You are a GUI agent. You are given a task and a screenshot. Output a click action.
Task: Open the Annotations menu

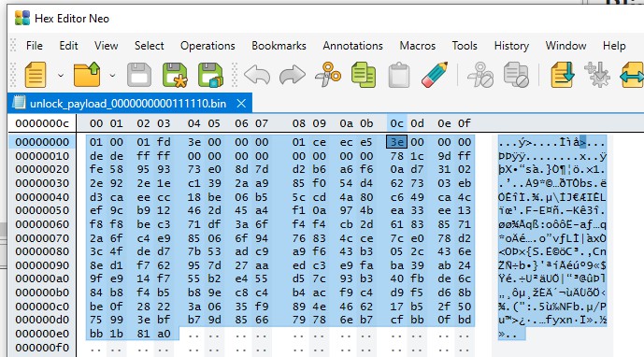coord(352,46)
